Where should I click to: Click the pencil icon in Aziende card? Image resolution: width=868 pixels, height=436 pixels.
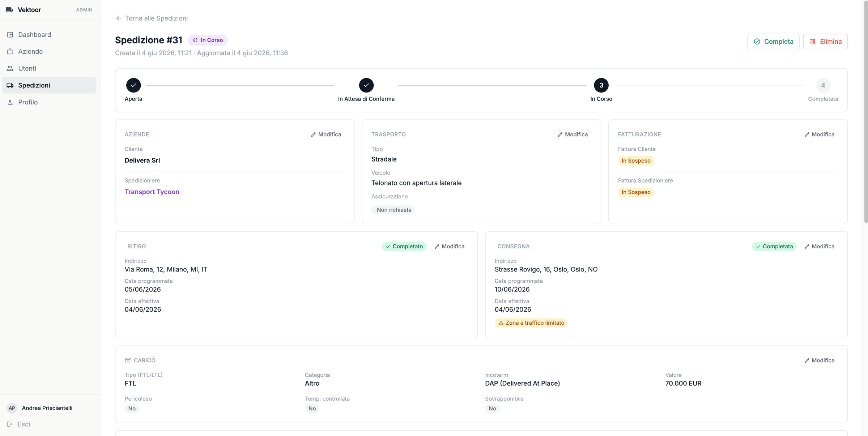click(314, 134)
